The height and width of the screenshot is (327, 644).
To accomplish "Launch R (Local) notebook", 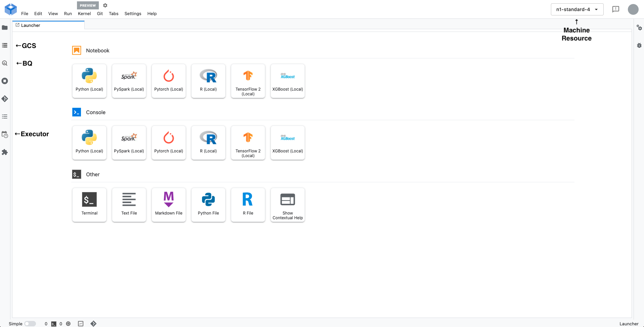I will click(208, 81).
